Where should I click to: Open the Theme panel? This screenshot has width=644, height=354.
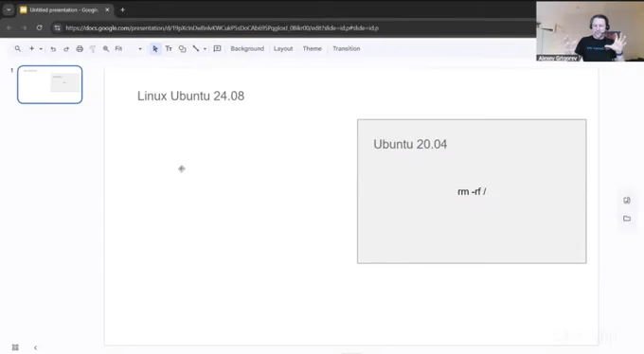click(x=313, y=48)
